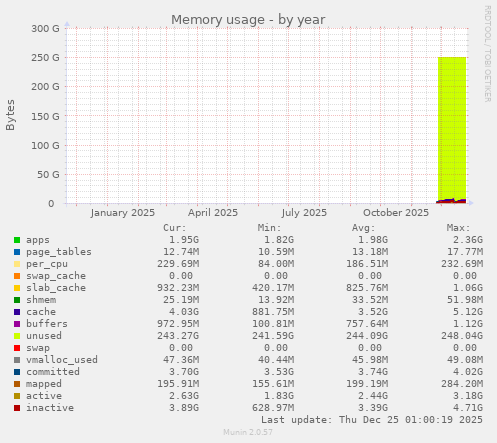Viewport: 497px width, 443px height.
Task: Click the January 2025 axis label
Action: 122,213
